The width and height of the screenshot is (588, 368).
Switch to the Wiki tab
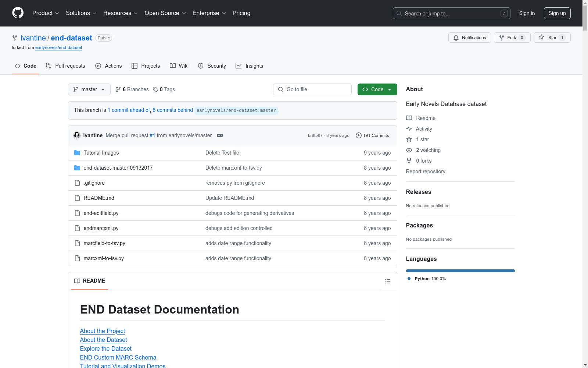179,66
